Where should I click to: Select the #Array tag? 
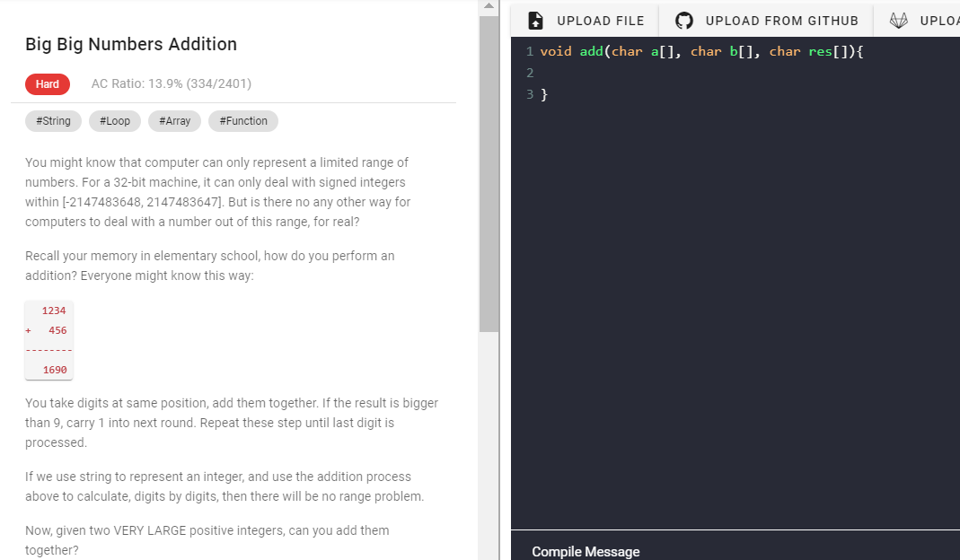tap(174, 120)
